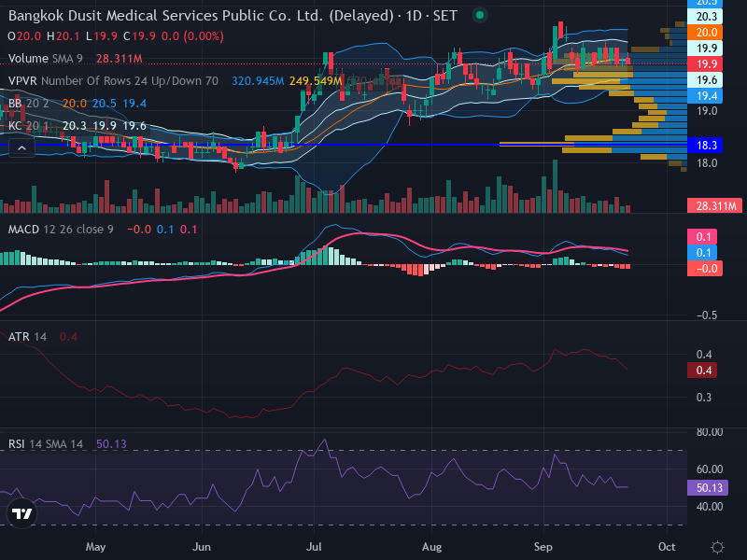Click the Sep label on time axis
This screenshot has height=560, width=747.
click(543, 547)
